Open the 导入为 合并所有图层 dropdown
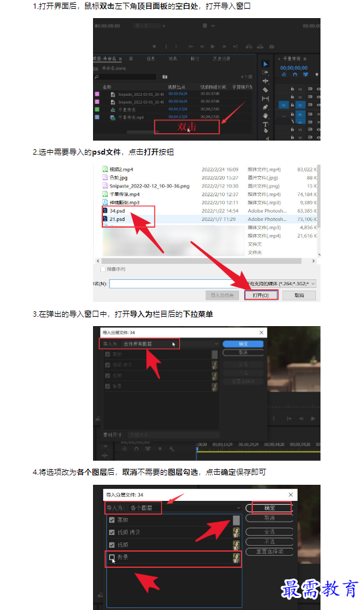 coord(171,344)
